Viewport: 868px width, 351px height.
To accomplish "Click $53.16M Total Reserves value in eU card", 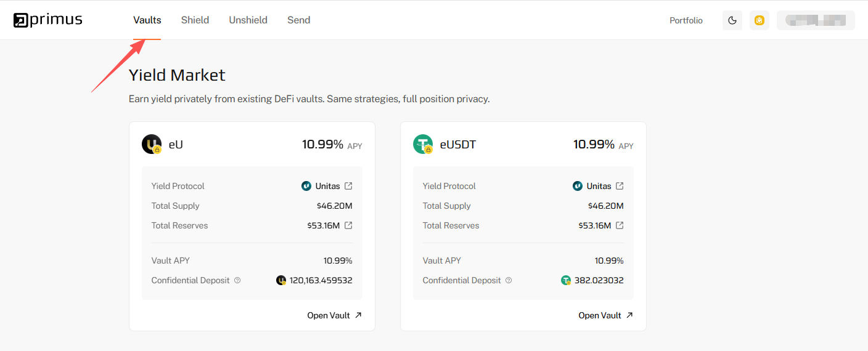I will point(324,225).
